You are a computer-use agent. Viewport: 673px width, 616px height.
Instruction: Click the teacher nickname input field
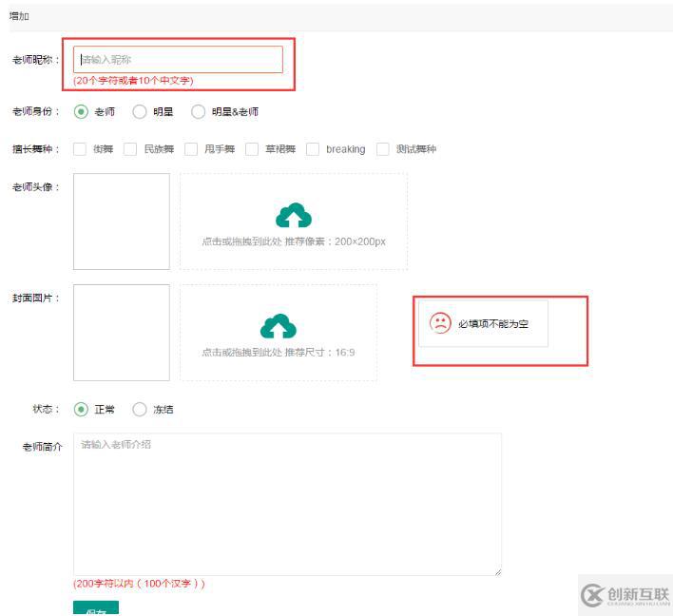coord(178,60)
